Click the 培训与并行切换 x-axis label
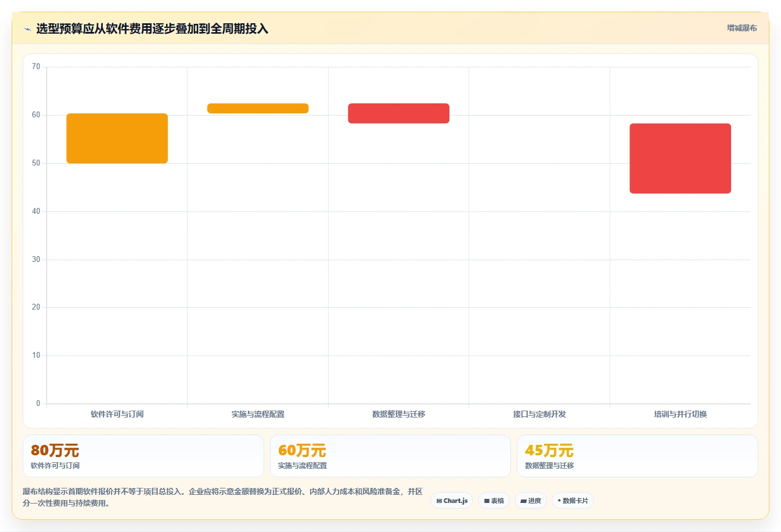Image resolution: width=781 pixels, height=532 pixels. 681,414
